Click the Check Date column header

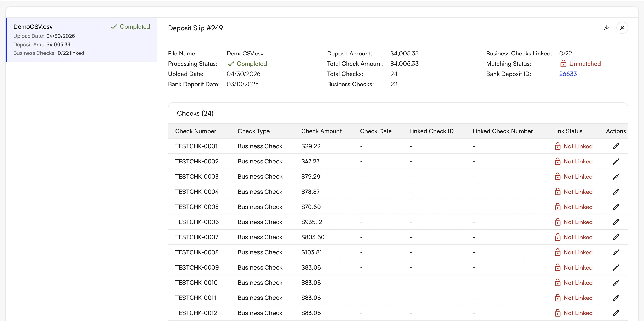(x=376, y=131)
